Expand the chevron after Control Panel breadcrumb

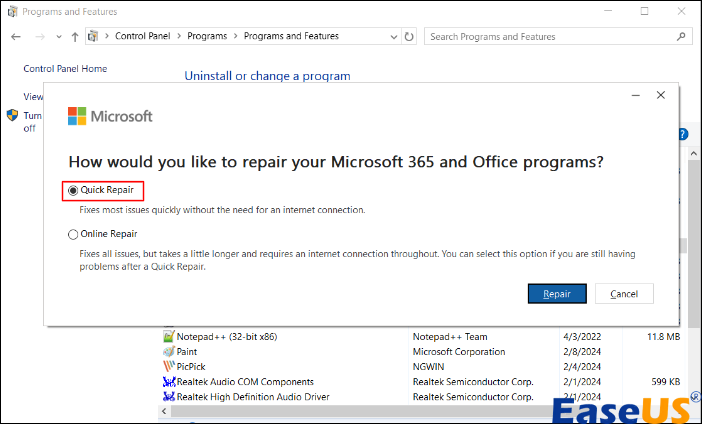[181, 37]
